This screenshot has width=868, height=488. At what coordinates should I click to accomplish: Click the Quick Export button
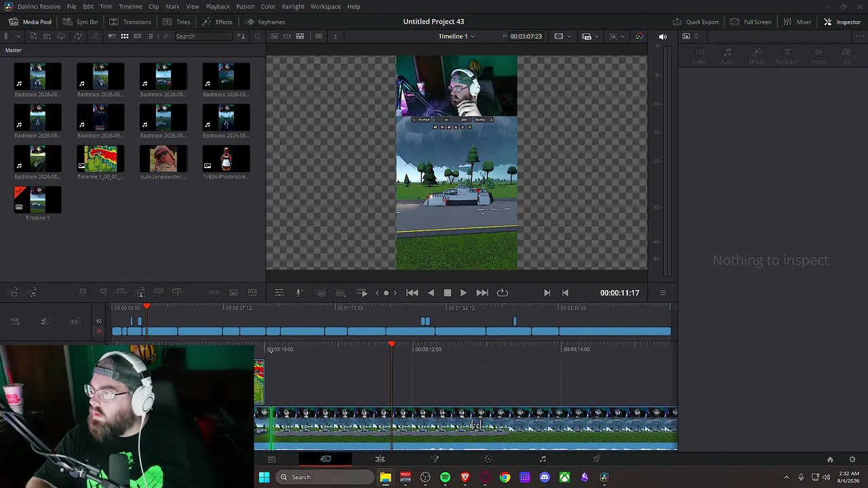(x=696, y=22)
